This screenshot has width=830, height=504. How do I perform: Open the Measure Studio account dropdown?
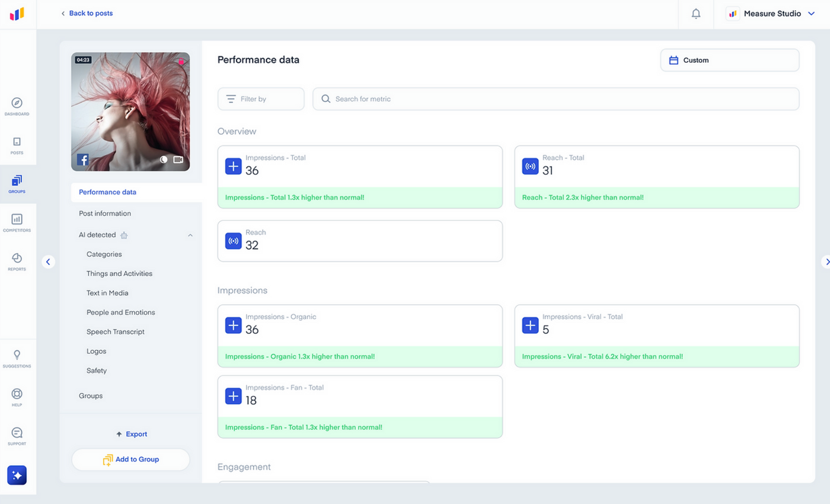pos(771,14)
